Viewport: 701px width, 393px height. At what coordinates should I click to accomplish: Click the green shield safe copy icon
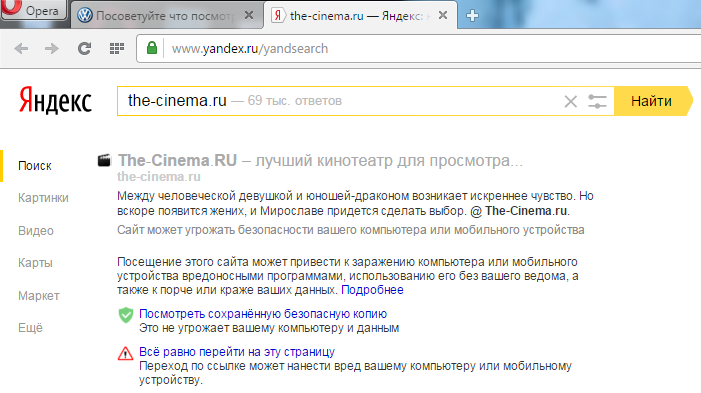126,315
